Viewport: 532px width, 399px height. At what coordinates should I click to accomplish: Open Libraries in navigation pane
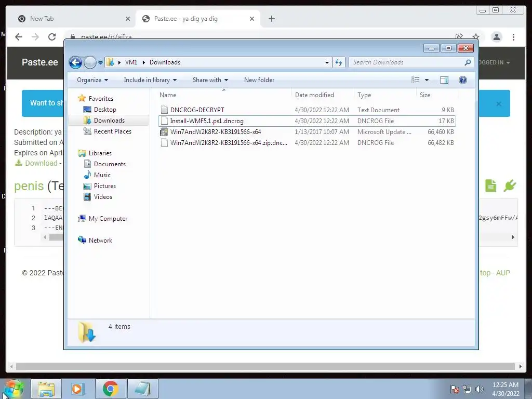coord(100,153)
